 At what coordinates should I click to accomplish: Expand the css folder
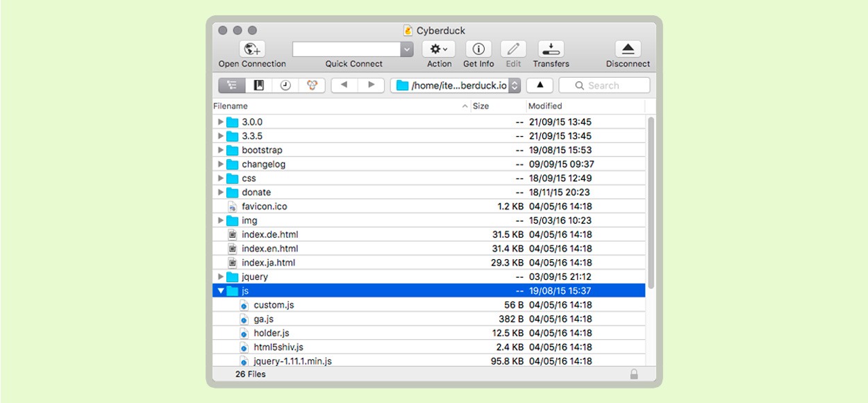point(221,178)
